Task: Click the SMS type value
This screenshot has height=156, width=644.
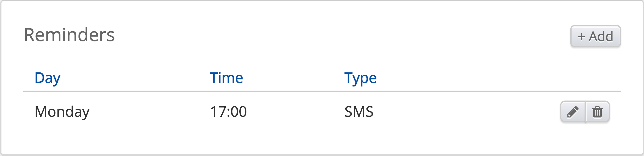Action: tap(358, 112)
